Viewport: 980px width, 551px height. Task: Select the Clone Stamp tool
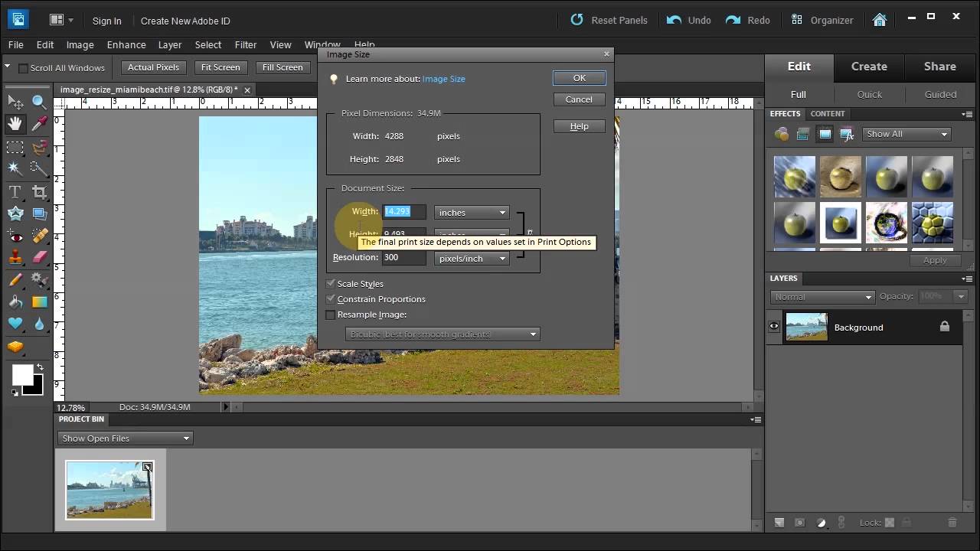pyautogui.click(x=15, y=258)
